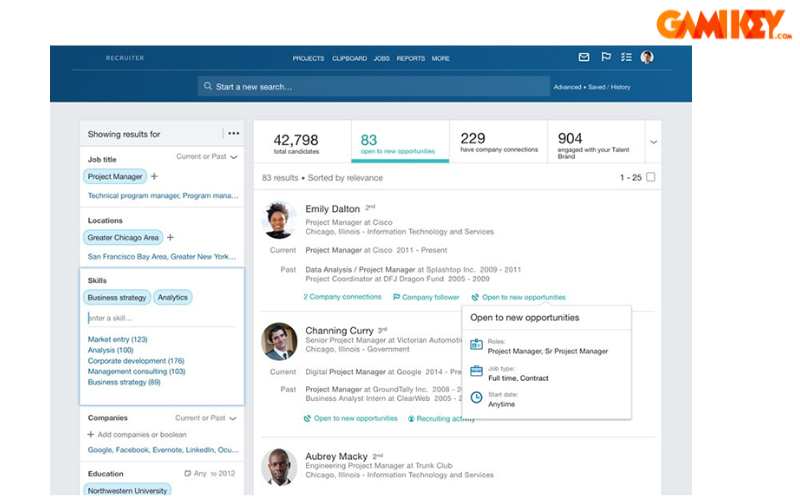Click the Business strategy skill pill
800x500 pixels.
click(x=117, y=297)
